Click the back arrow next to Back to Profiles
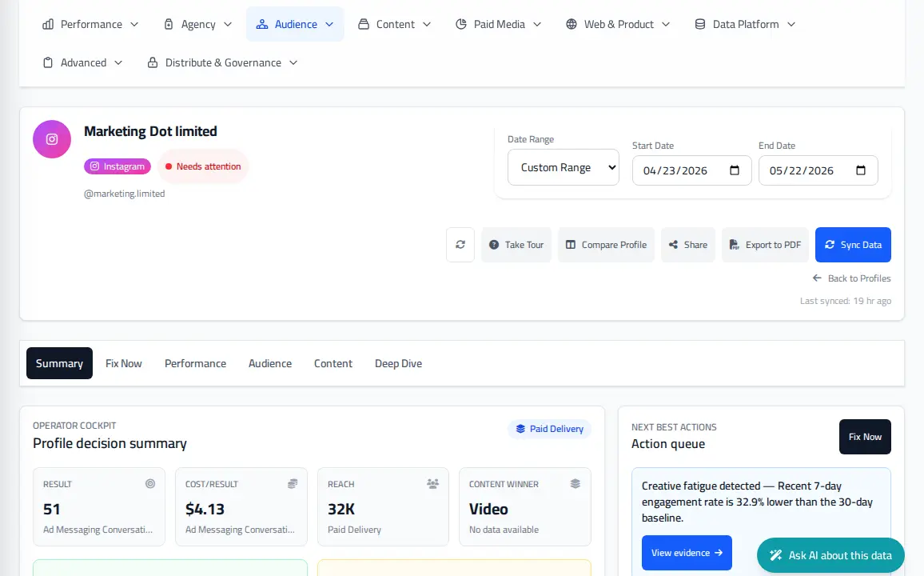This screenshot has height=576, width=924. pyautogui.click(x=817, y=278)
